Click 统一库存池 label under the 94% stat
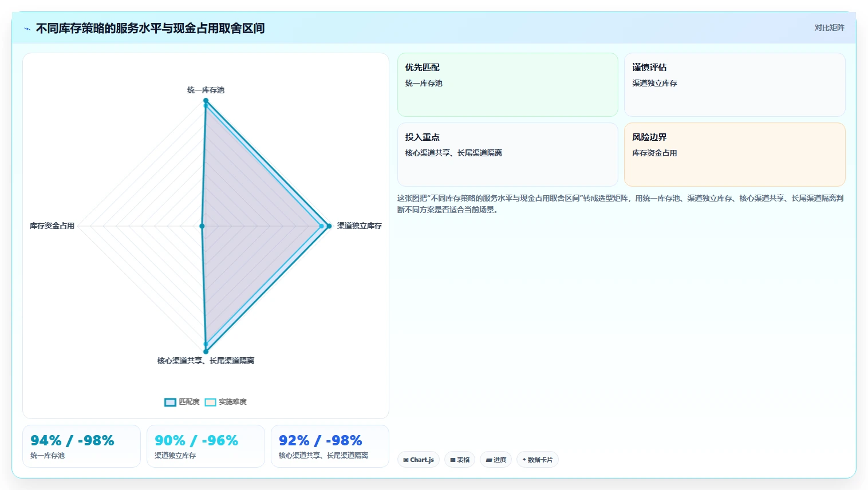868x490 pixels. 48,456
